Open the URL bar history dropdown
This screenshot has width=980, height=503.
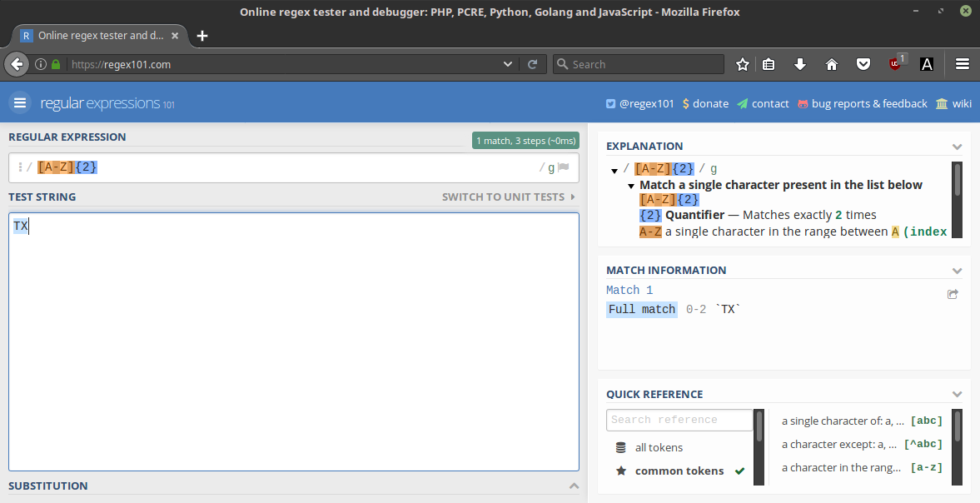point(508,64)
